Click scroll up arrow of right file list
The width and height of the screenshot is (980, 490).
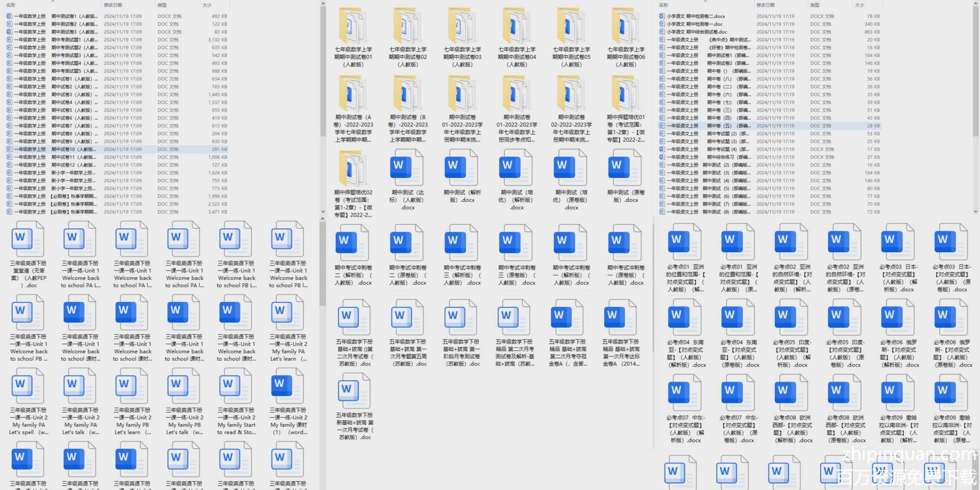tap(976, 4)
